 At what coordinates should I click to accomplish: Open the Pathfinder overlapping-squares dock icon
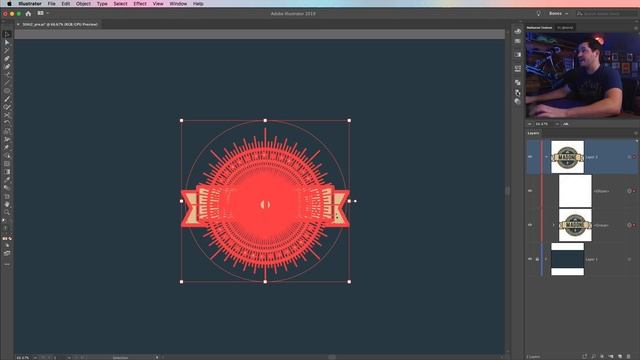(x=518, y=82)
